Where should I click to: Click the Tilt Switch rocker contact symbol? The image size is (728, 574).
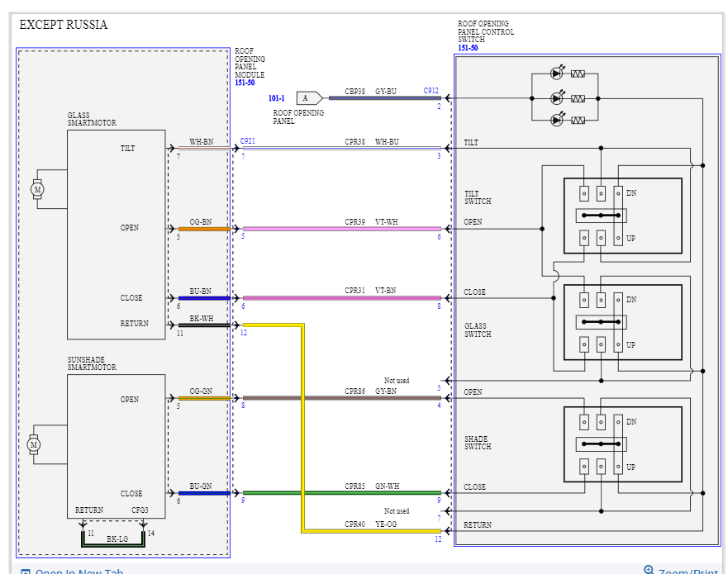tap(602, 216)
